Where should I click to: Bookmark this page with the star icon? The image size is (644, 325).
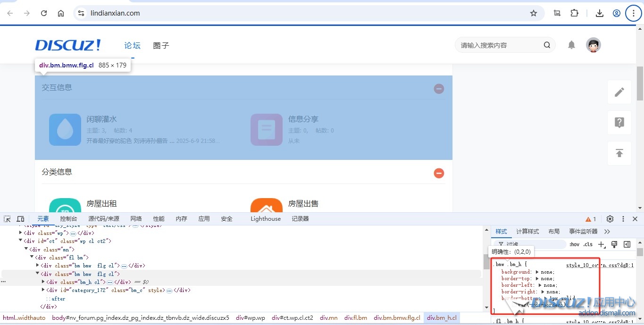click(x=534, y=13)
